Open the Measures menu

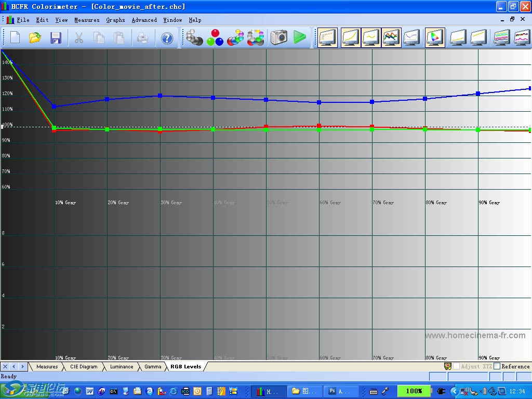click(87, 20)
